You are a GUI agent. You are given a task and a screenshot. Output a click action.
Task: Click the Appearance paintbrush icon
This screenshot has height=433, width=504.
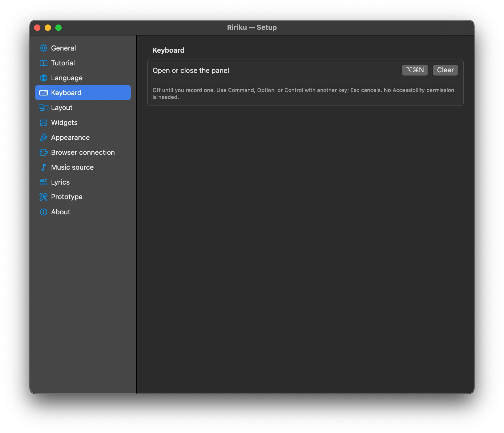pyautogui.click(x=43, y=138)
